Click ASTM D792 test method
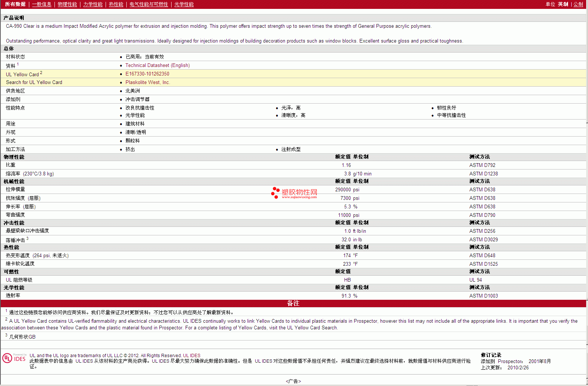Viewport: 588px width, 386px height. pos(482,165)
